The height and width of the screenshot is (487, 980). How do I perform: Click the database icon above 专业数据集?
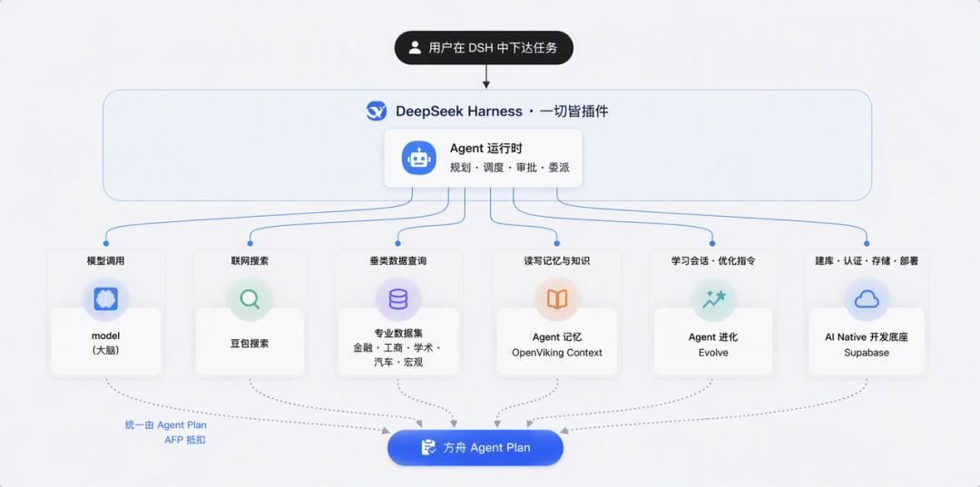pyautogui.click(x=398, y=299)
